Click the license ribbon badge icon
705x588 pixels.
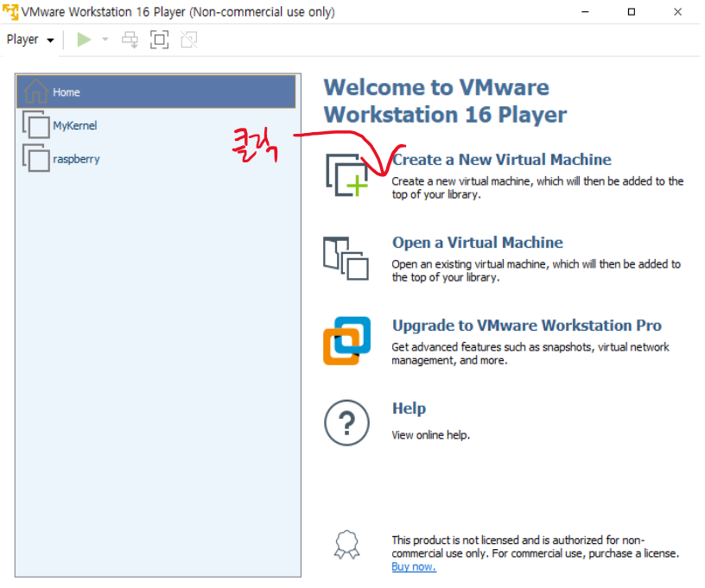click(346, 545)
